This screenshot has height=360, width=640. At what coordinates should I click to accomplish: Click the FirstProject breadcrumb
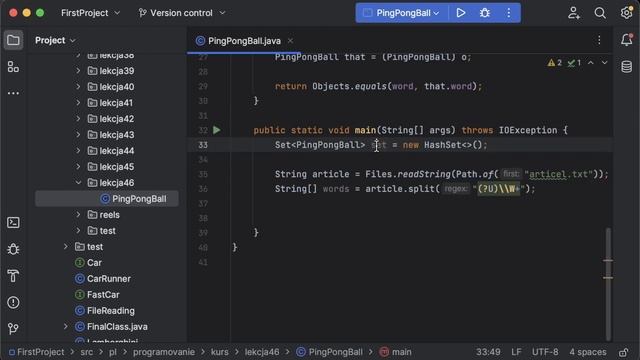point(36,352)
